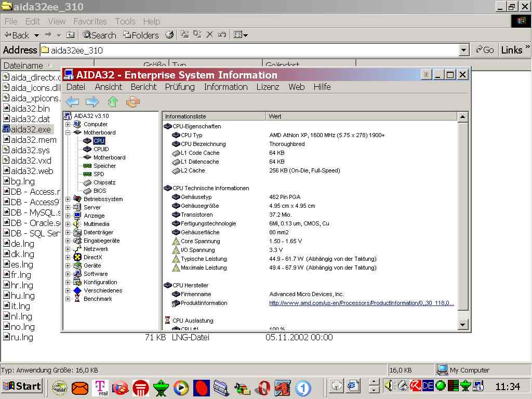Image resolution: width=532 pixels, height=399 pixels.
Task: Click the green up-level arrow in AIDA32
Action: 113,102
